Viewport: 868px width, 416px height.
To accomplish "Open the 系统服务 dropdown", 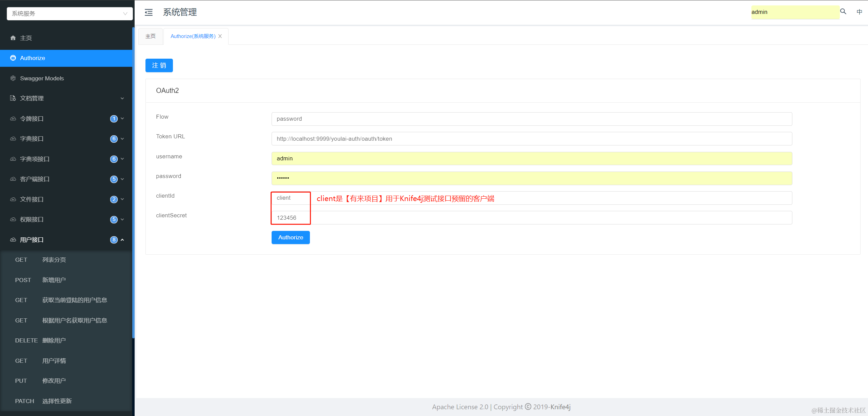I will coord(70,14).
